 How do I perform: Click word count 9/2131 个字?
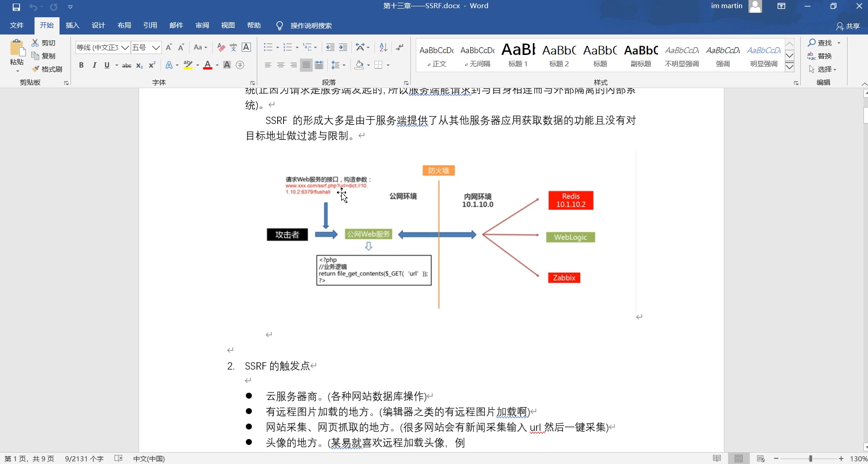[x=85, y=459]
